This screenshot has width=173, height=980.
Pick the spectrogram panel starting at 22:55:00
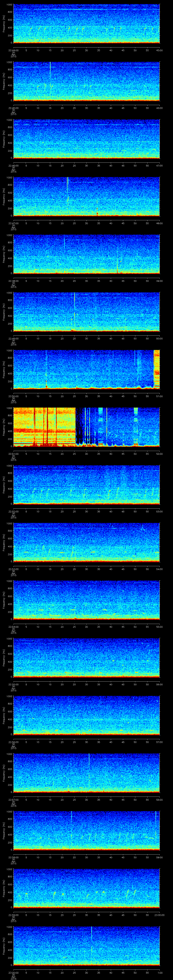pos(86,658)
